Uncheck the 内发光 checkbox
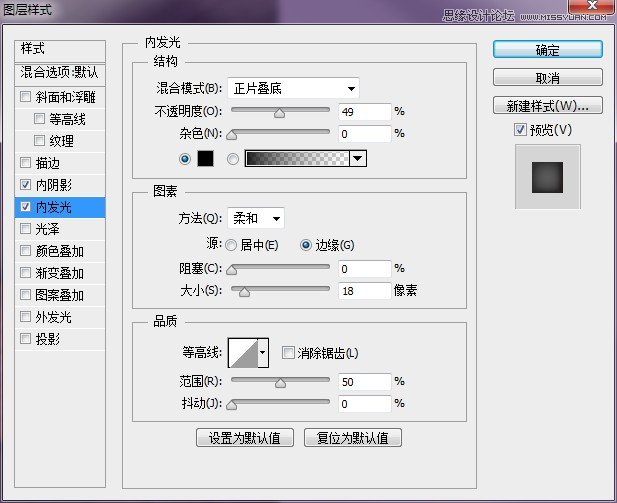 point(26,207)
